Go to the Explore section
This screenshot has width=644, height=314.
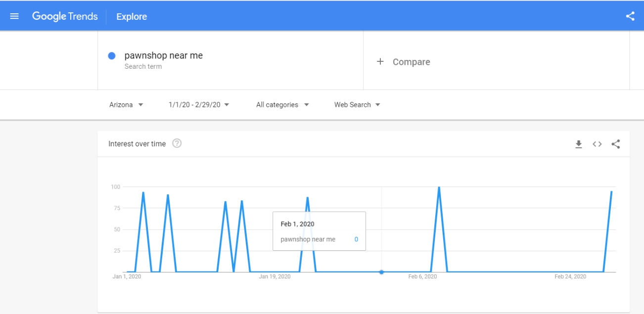(x=132, y=16)
